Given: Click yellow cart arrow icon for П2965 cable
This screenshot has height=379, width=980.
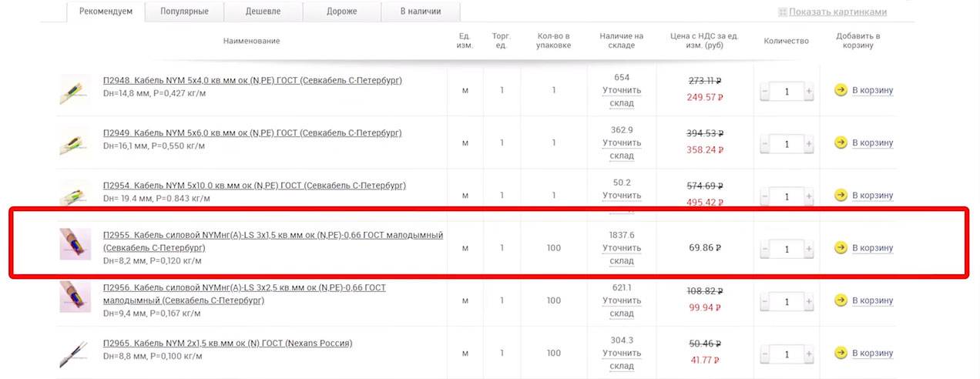Looking at the screenshot, I should tap(841, 353).
